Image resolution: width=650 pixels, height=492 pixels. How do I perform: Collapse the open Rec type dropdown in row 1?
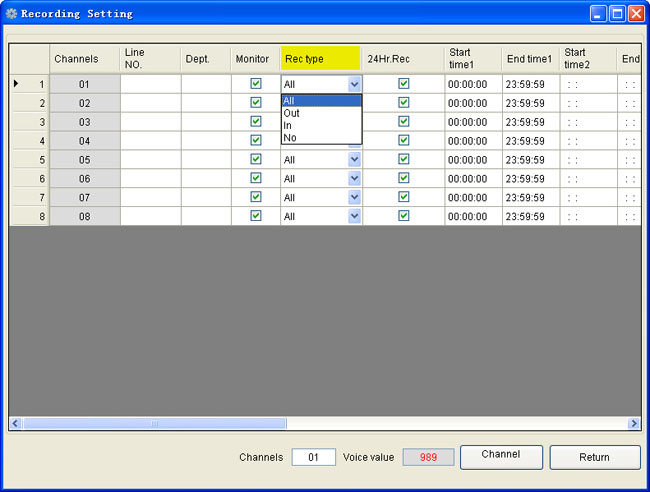click(354, 85)
